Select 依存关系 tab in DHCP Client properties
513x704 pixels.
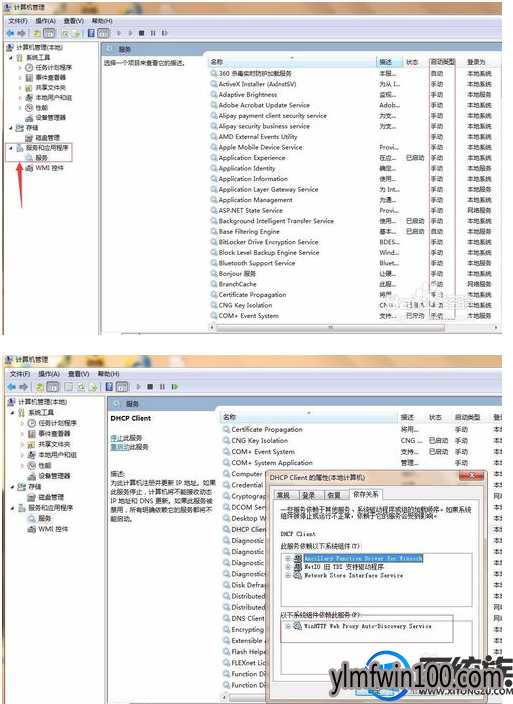(x=365, y=494)
